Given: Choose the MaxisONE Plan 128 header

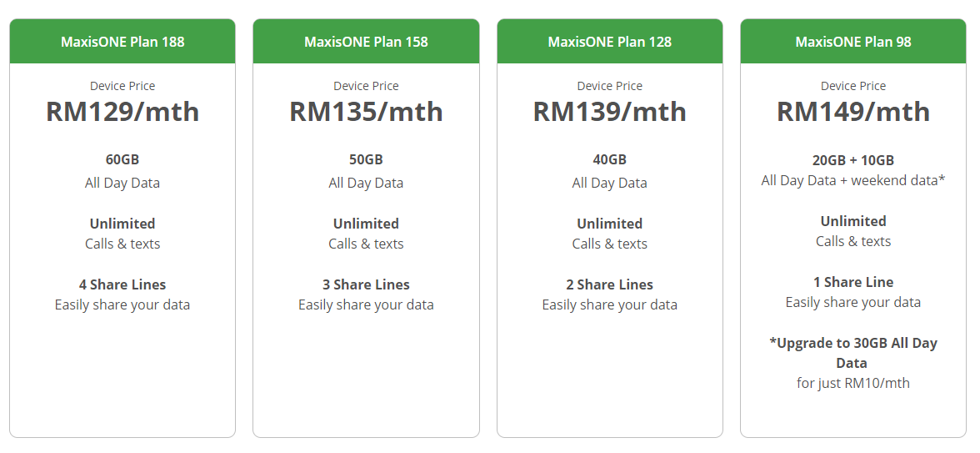Looking at the screenshot, I should coord(609,42).
